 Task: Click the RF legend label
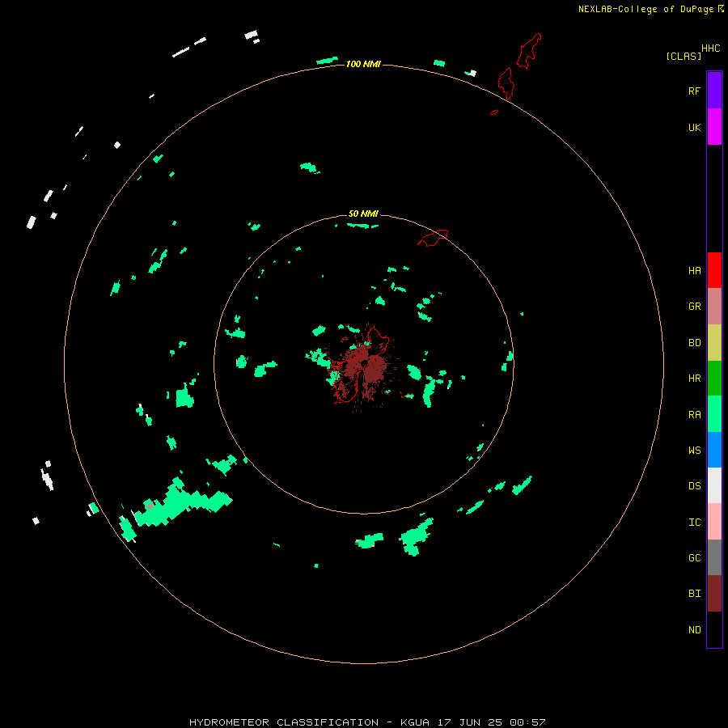(694, 91)
